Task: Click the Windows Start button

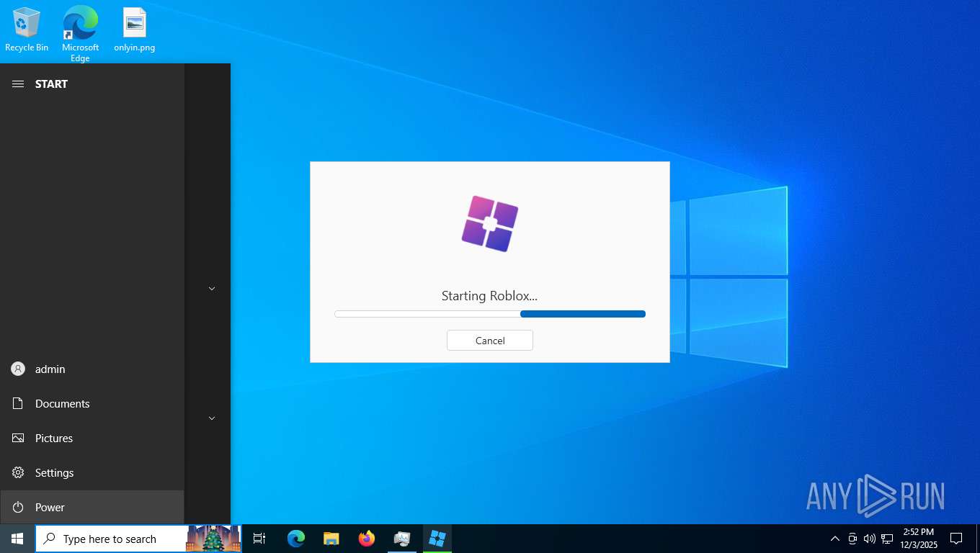Action: pyautogui.click(x=17, y=539)
